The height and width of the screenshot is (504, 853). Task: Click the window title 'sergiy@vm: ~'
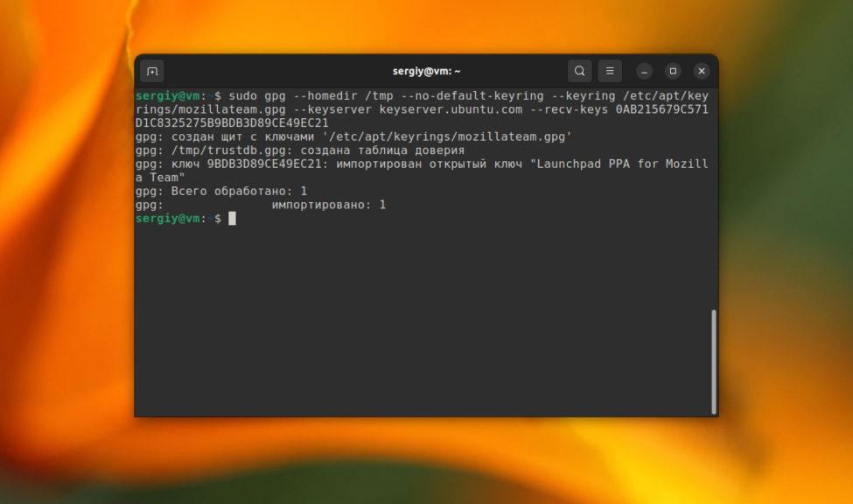tap(427, 71)
